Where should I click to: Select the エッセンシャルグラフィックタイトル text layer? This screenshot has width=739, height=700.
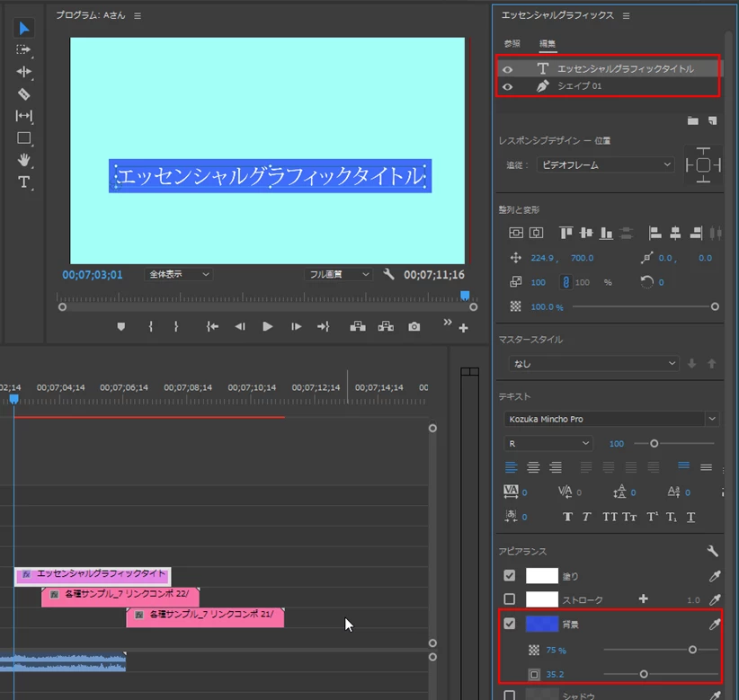click(x=609, y=69)
